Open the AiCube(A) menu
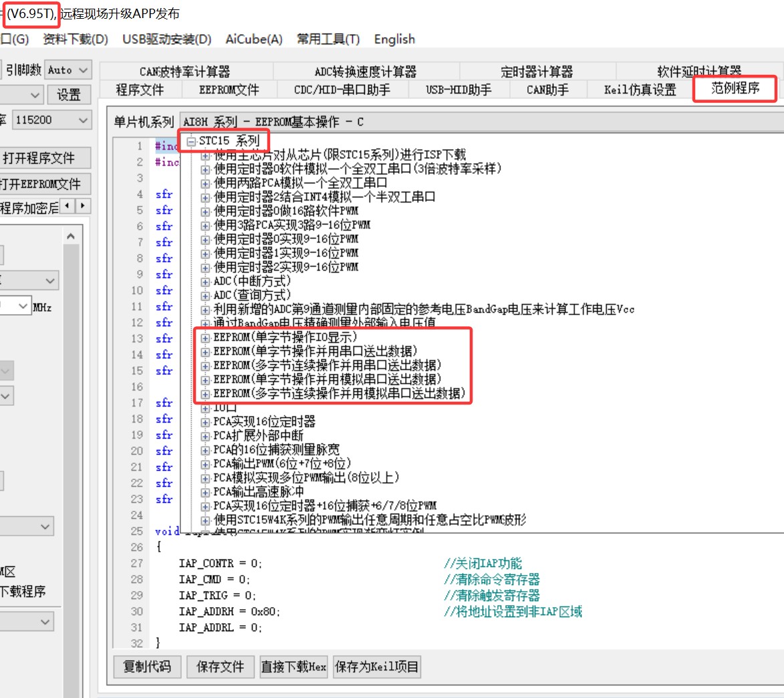The image size is (784, 698). 254,39
